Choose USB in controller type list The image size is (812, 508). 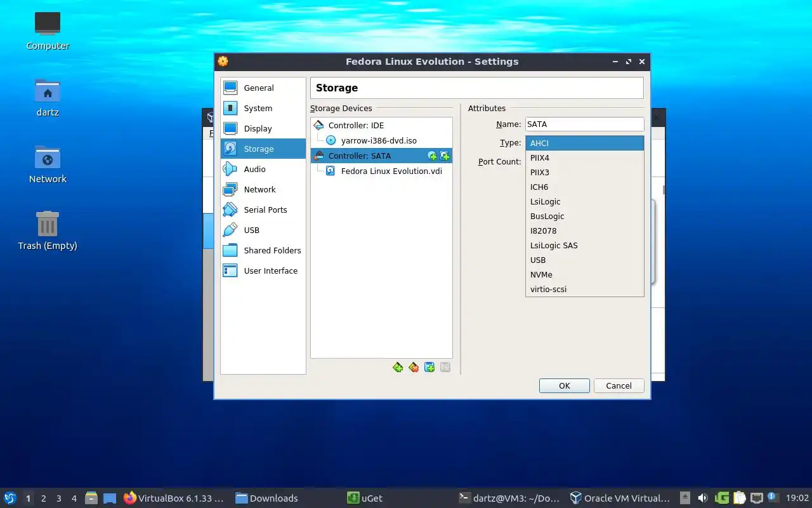click(x=585, y=260)
